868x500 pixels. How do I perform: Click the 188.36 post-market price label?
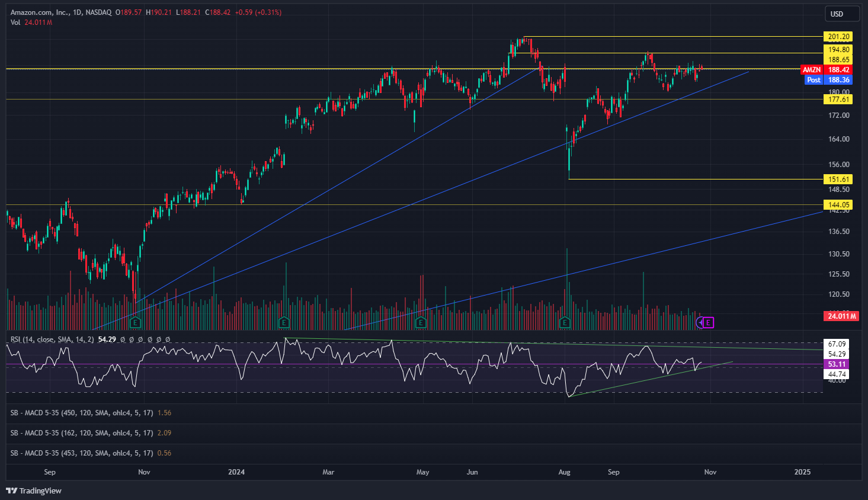838,80
